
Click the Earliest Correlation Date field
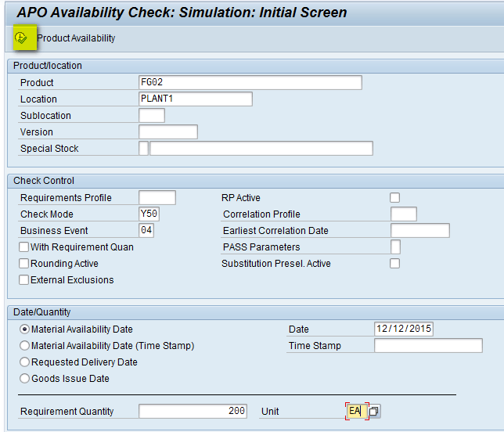(x=420, y=230)
